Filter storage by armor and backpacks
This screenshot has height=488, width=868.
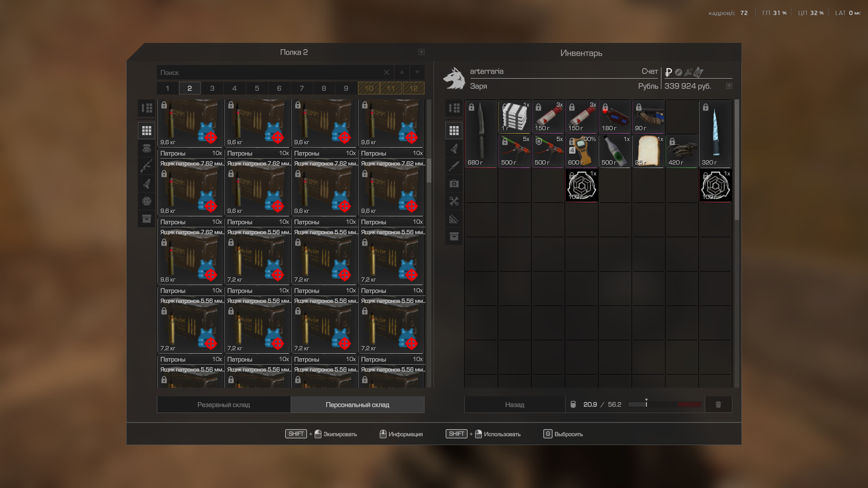(146, 148)
